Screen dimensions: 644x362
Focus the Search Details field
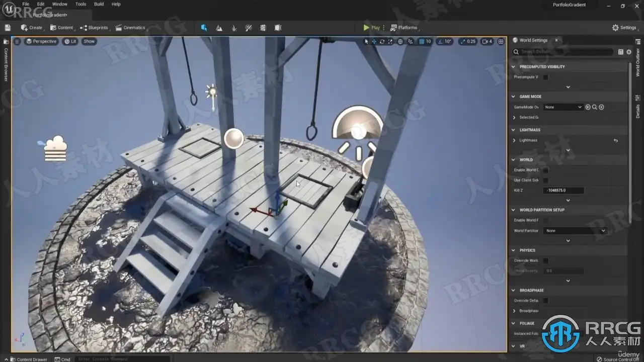[x=563, y=52]
